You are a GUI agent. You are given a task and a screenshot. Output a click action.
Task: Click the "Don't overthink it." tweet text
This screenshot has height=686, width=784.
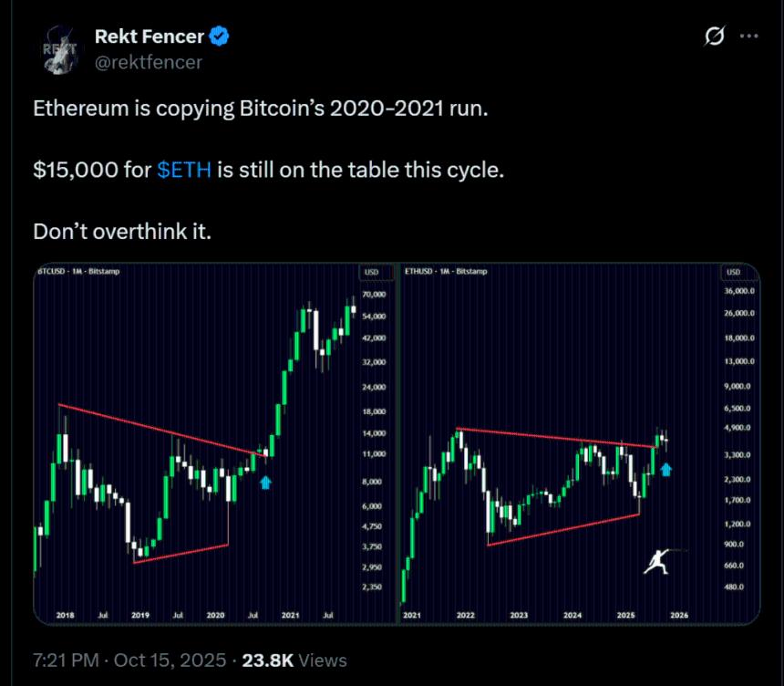click(x=122, y=232)
